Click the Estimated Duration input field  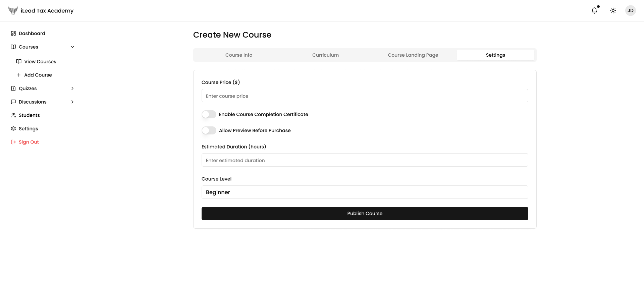[x=365, y=160]
